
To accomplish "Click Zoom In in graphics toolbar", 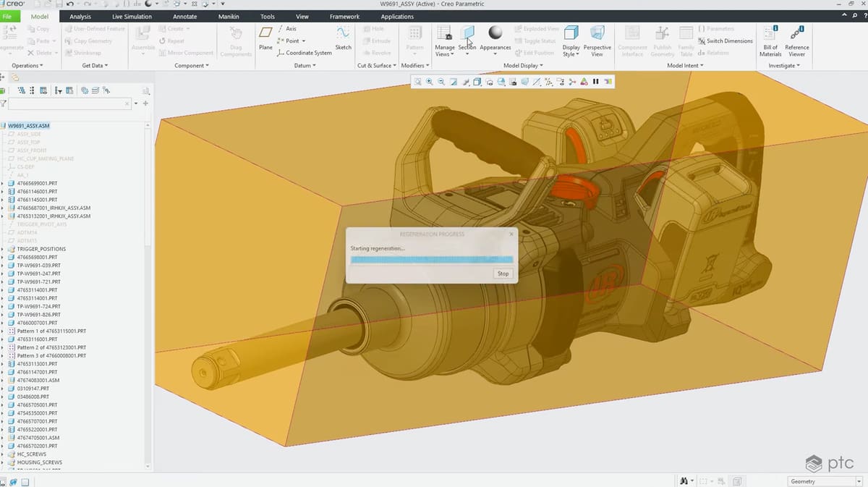I will 429,82.
